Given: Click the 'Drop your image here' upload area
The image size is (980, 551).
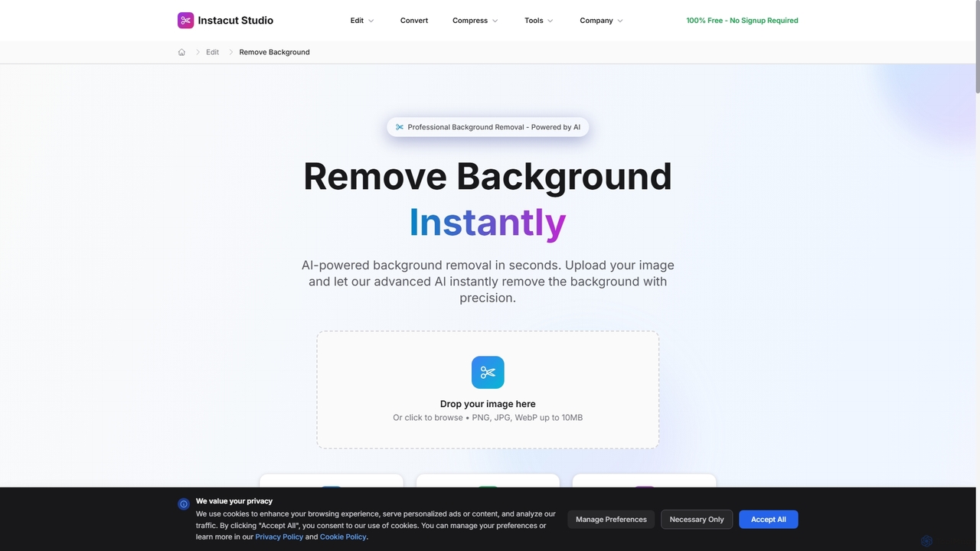Looking at the screenshot, I should click(x=488, y=390).
